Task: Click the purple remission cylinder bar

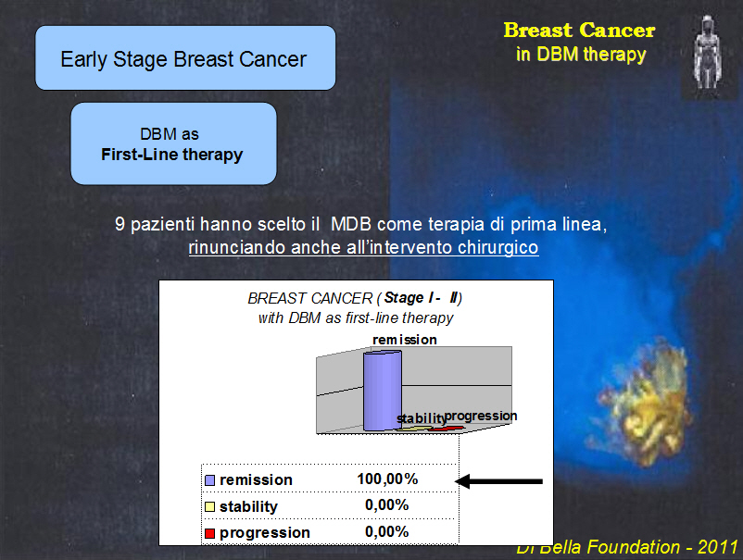Action: (383, 391)
